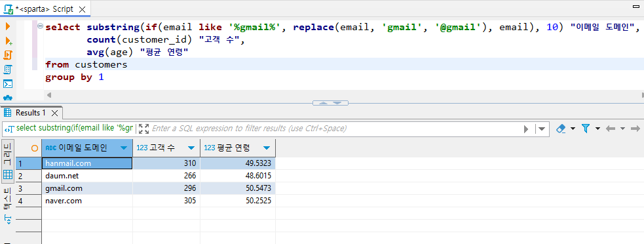Go forward with the right arrow in results
This screenshot has width=644, height=244.
635,129
